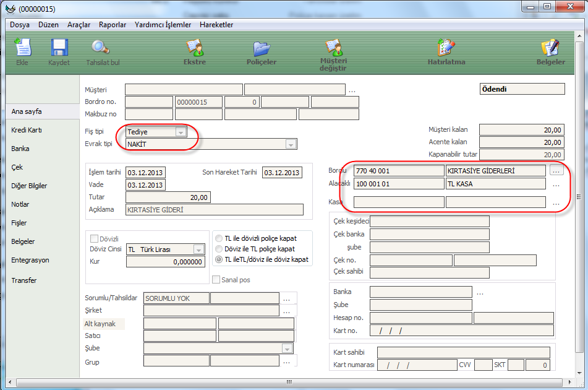Expand the Fiş tipi dropdown
The image size is (588, 390).
(180, 132)
